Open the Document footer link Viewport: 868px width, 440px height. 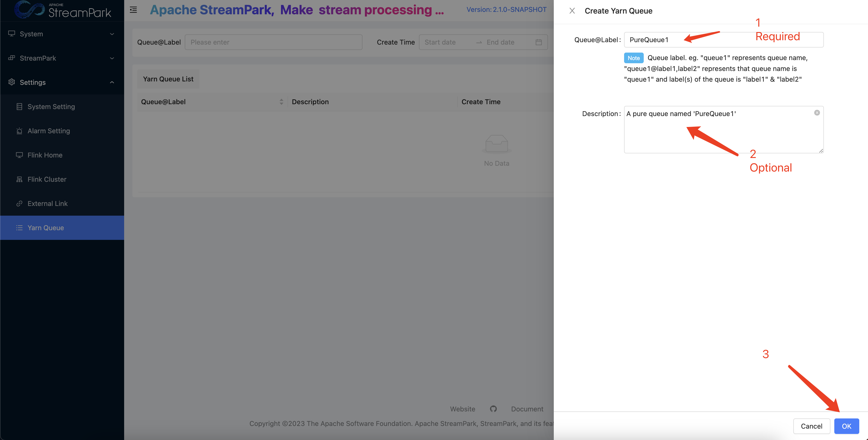pyautogui.click(x=527, y=409)
